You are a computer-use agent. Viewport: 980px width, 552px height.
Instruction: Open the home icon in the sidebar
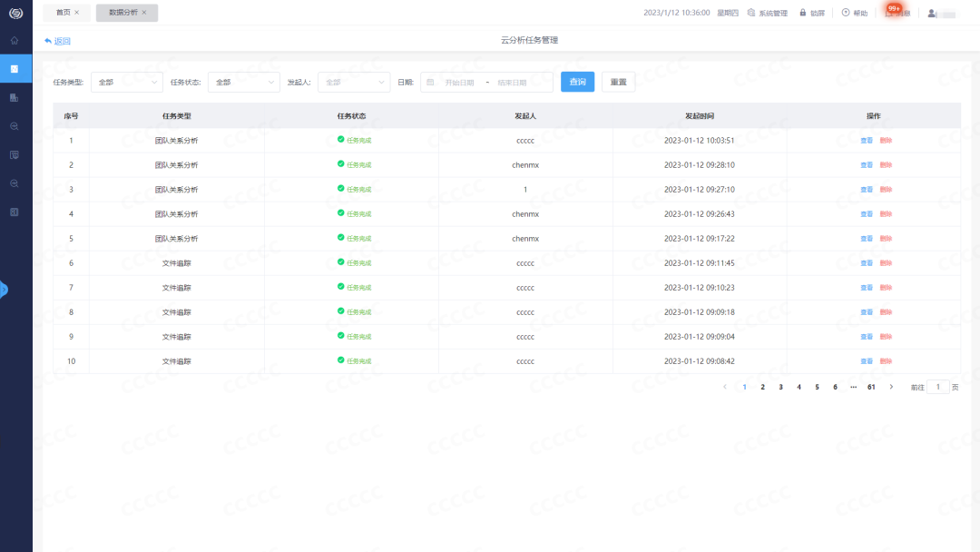pos(15,41)
